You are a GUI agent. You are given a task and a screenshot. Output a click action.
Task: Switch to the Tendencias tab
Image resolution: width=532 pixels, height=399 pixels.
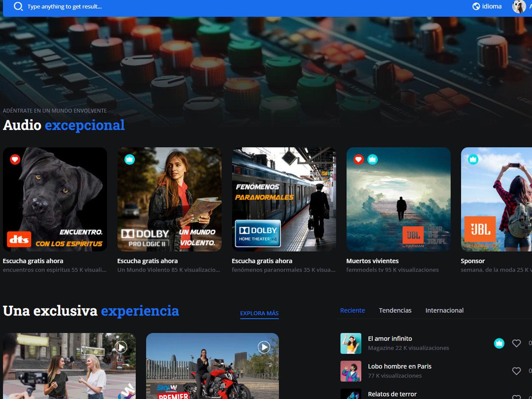pyautogui.click(x=395, y=310)
